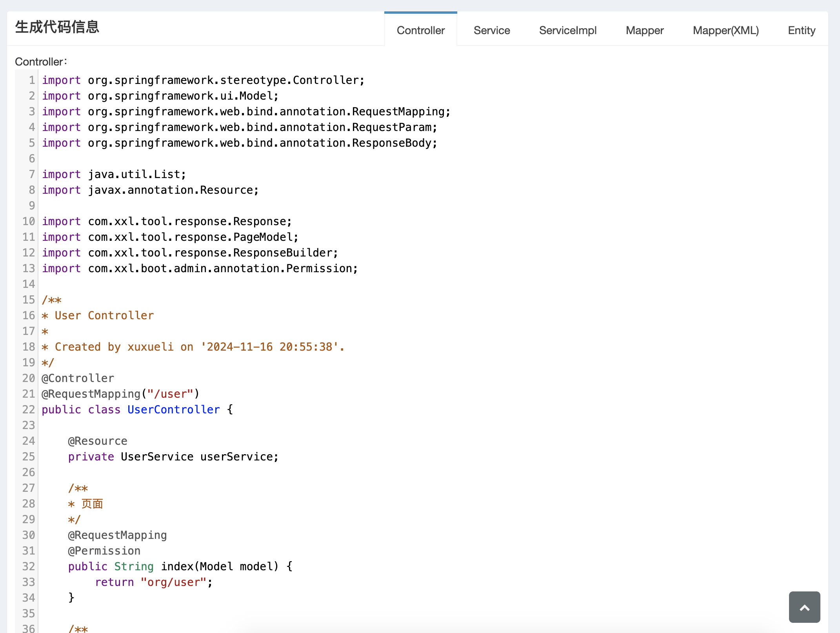Click the 生成代码信息 page title

[x=57, y=27]
